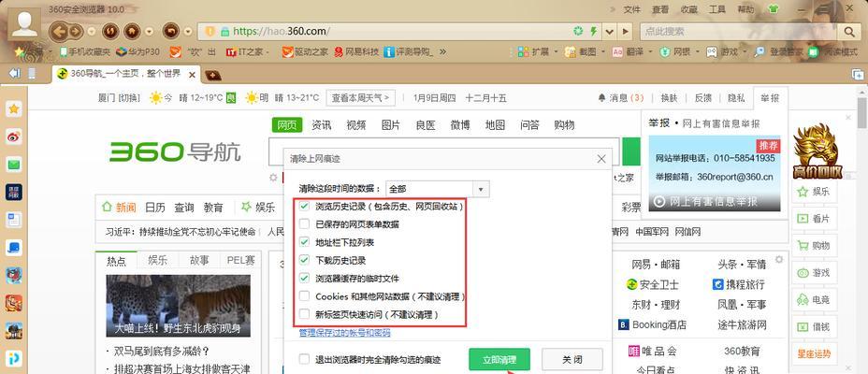Expand the 扩展 dropdown arrow

(x=556, y=51)
